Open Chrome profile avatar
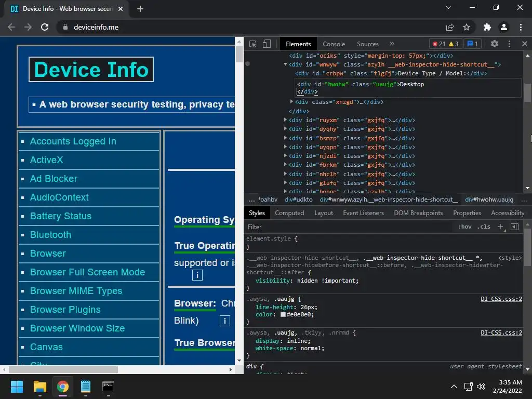The width and height of the screenshot is (532, 399). point(504,27)
